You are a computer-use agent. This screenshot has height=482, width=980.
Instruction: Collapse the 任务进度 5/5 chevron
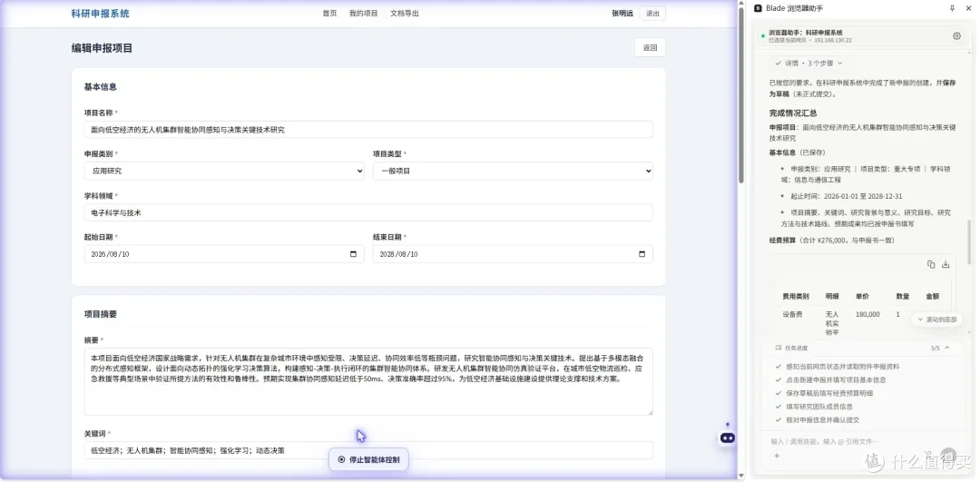(947, 348)
